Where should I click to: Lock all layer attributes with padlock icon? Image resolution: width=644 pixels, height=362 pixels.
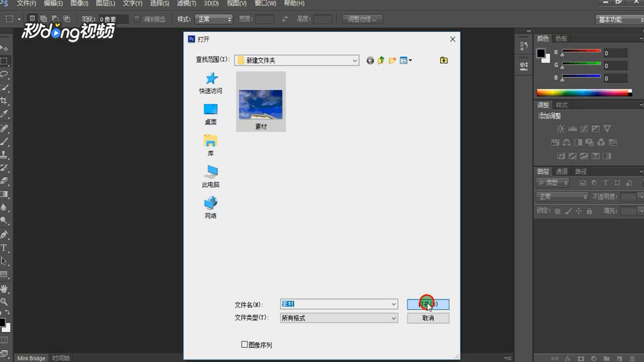(x=589, y=211)
